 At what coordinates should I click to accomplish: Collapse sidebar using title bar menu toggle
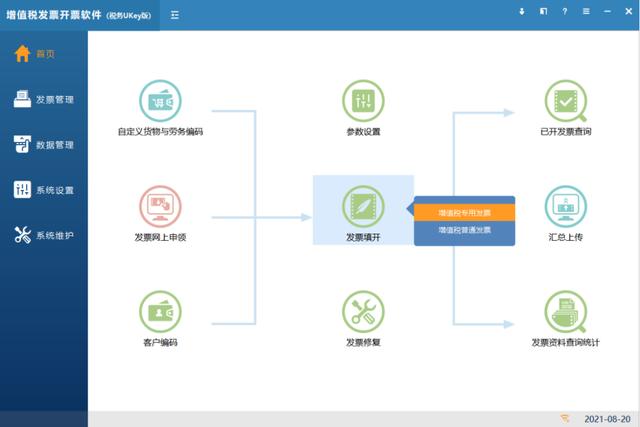click(x=175, y=14)
